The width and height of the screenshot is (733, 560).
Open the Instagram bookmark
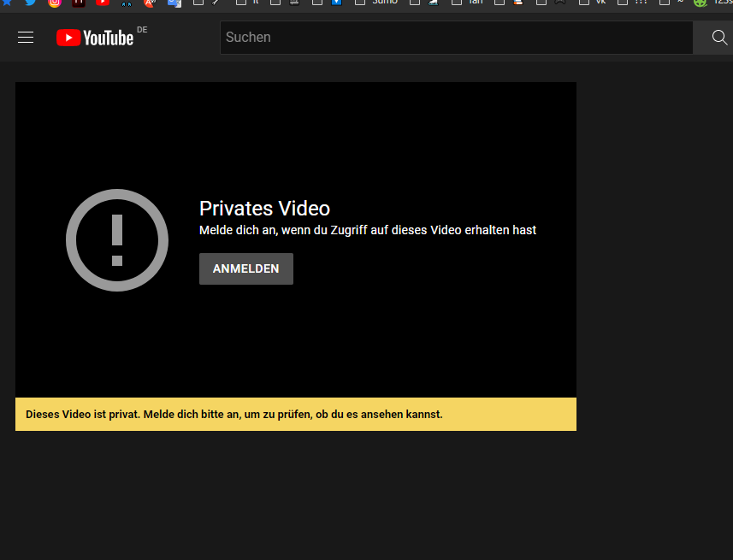[x=55, y=3]
